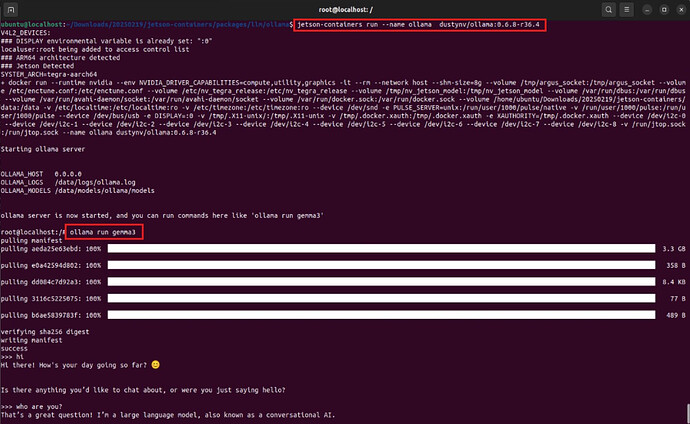Click the 'DISPLAY environmental variable is already set' line
This screenshot has height=424, width=690.
coord(106,41)
